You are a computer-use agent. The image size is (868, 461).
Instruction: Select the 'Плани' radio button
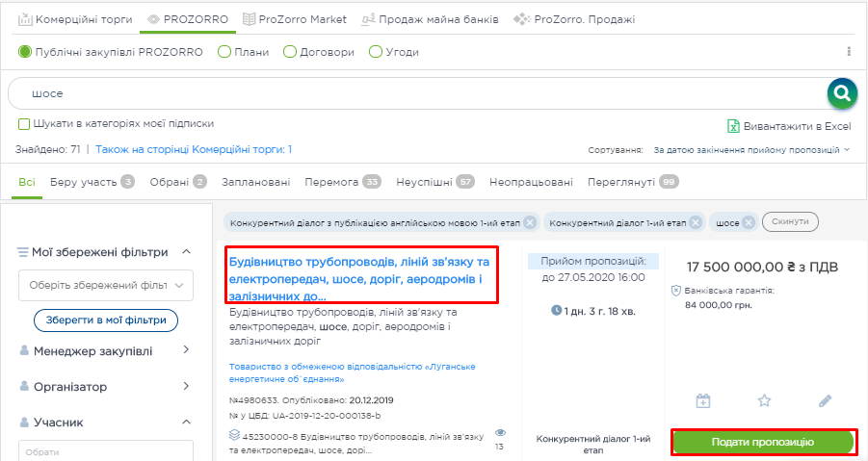224,52
